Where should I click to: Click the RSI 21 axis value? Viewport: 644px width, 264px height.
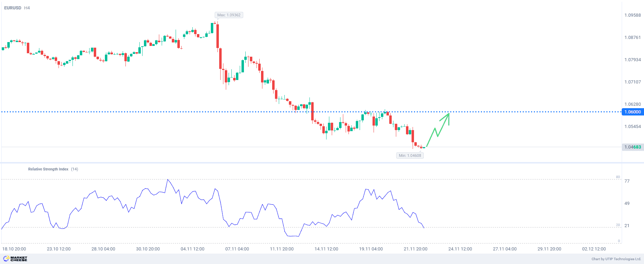tap(627, 226)
